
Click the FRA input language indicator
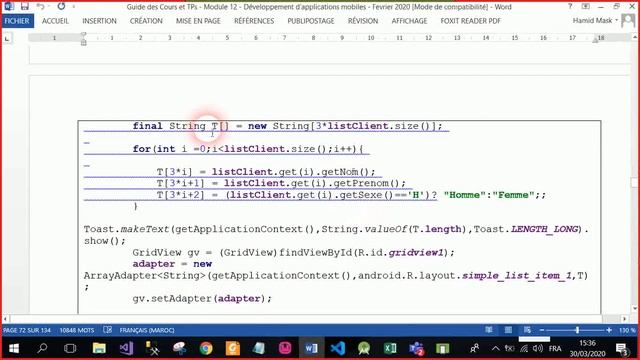pos(555,348)
